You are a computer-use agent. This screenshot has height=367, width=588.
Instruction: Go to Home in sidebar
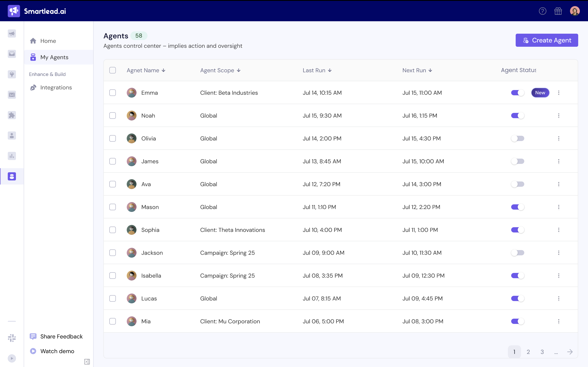point(58,41)
